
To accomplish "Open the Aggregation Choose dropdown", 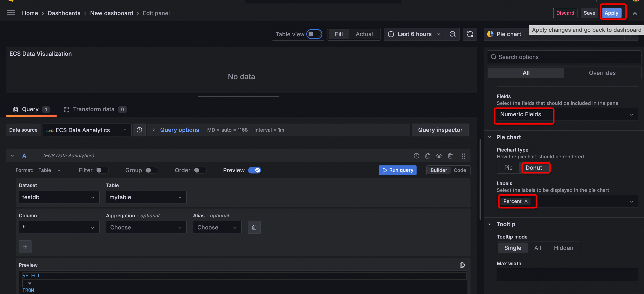I will [146, 227].
